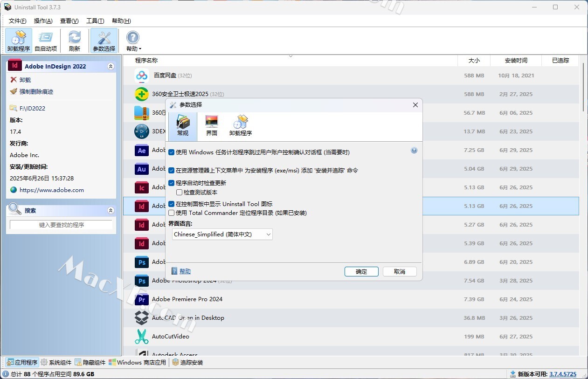Image resolution: width=588 pixels, height=379 pixels.
Task: Click the 参数选择 toolbar icon
Action: [104, 41]
